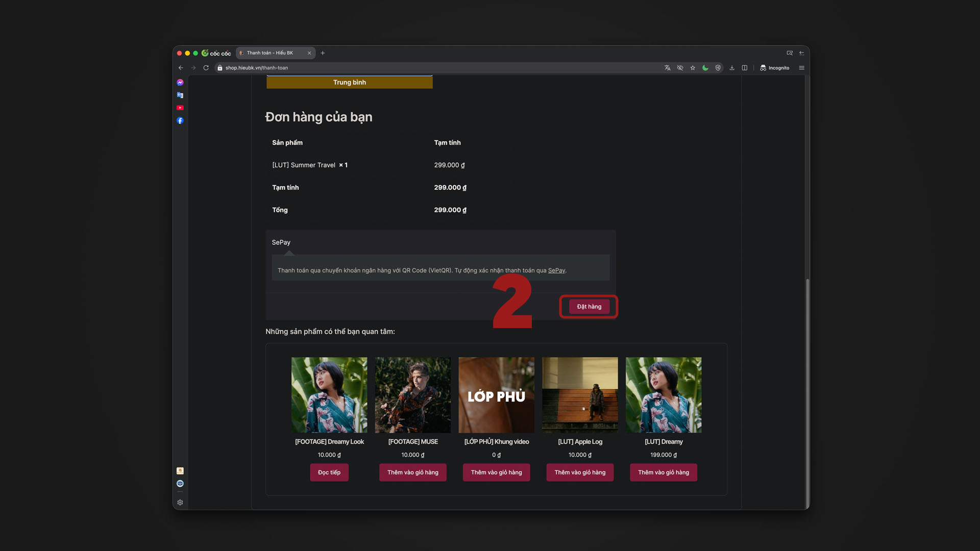Open sidebar settings gear icon
Viewport: 980px width, 551px height.
coord(180,503)
